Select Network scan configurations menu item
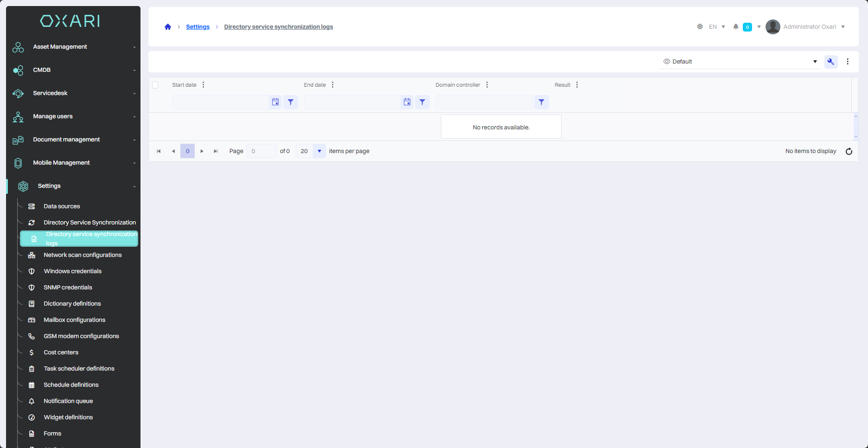 click(83, 255)
